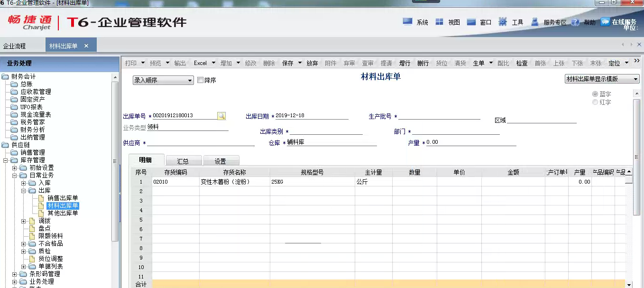
Task: Tick the 降序 checkbox
Action: 200,80
